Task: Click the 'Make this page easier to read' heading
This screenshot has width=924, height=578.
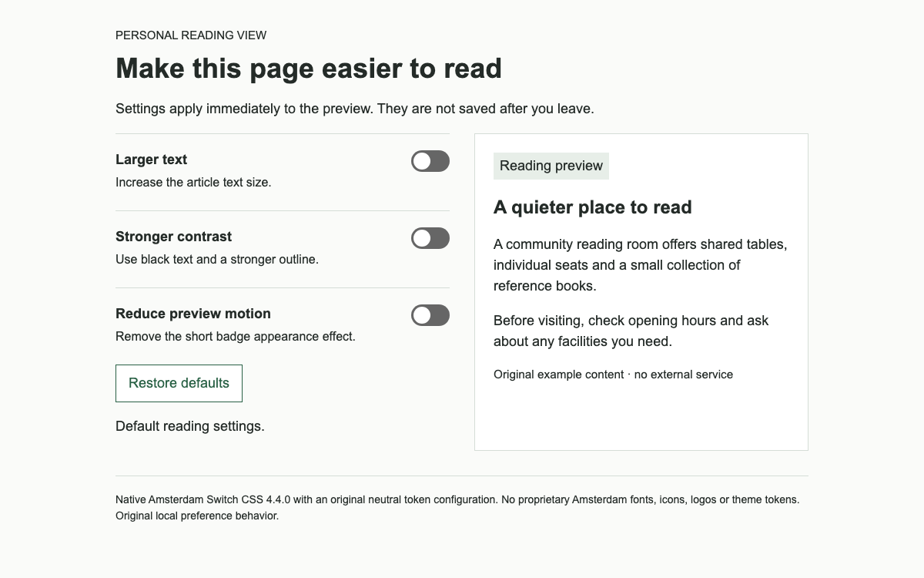Action: click(x=309, y=69)
